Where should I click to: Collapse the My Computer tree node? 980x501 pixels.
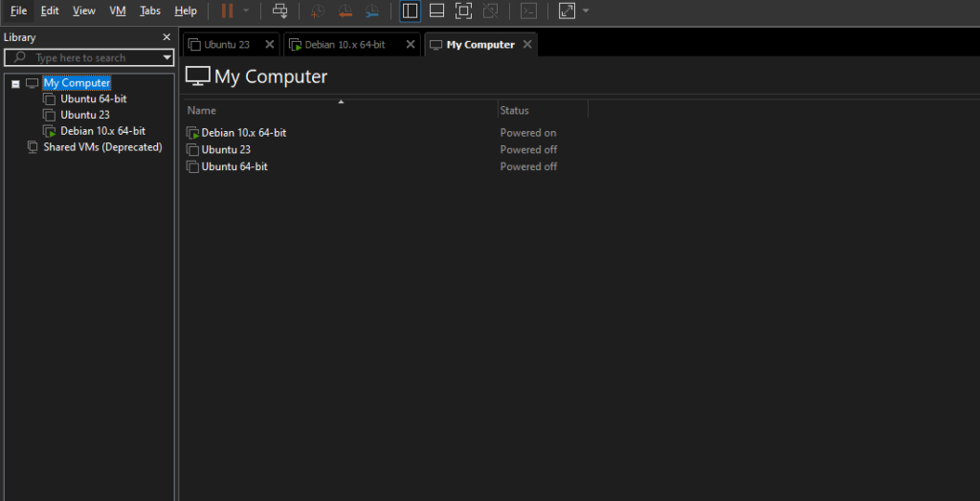pyautogui.click(x=15, y=84)
